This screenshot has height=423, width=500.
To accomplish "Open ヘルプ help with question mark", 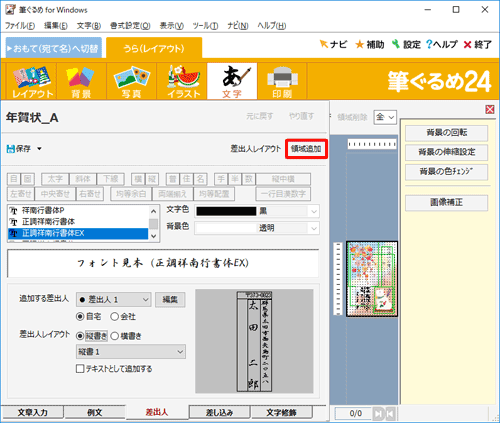I will (441, 44).
